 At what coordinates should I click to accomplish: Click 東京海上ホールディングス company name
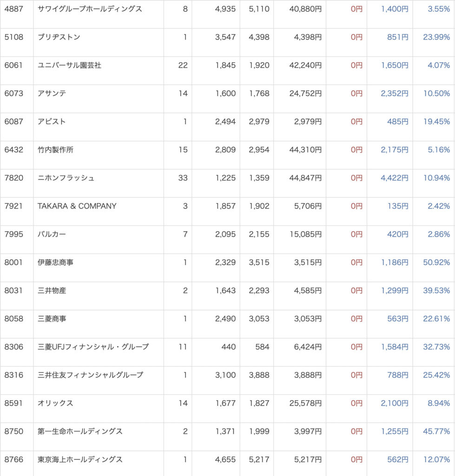tap(80, 460)
